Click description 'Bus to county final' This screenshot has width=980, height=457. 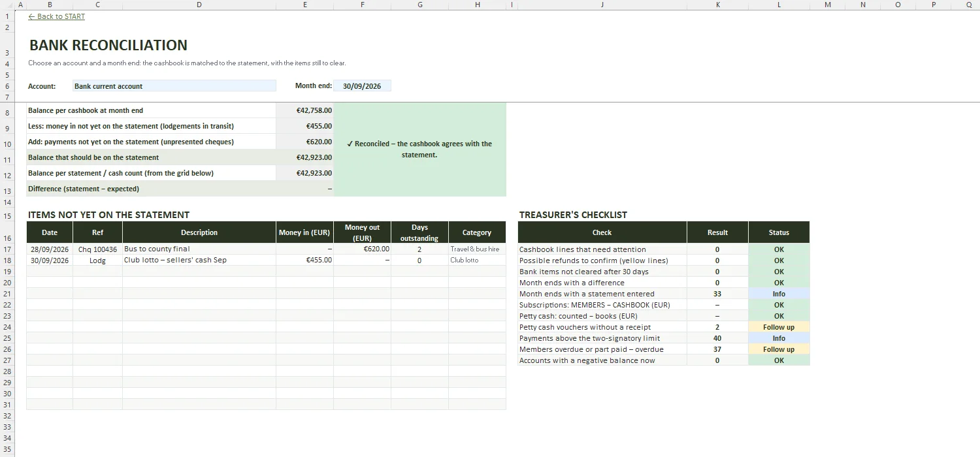point(199,249)
